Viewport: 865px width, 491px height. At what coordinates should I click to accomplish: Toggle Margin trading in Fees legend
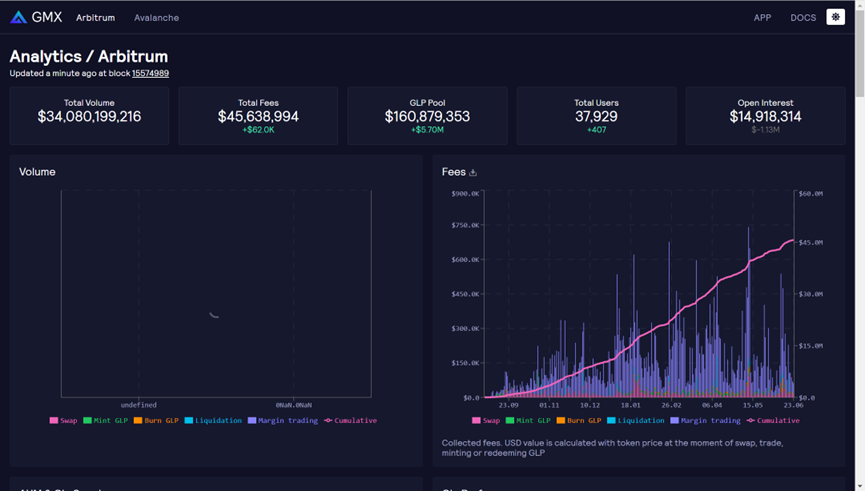(706, 420)
